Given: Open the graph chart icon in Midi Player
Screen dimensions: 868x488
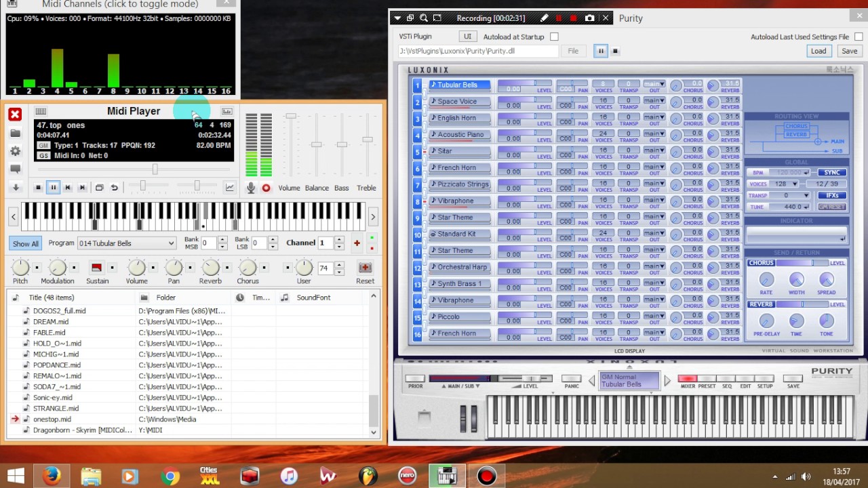Looking at the screenshot, I should [x=230, y=188].
